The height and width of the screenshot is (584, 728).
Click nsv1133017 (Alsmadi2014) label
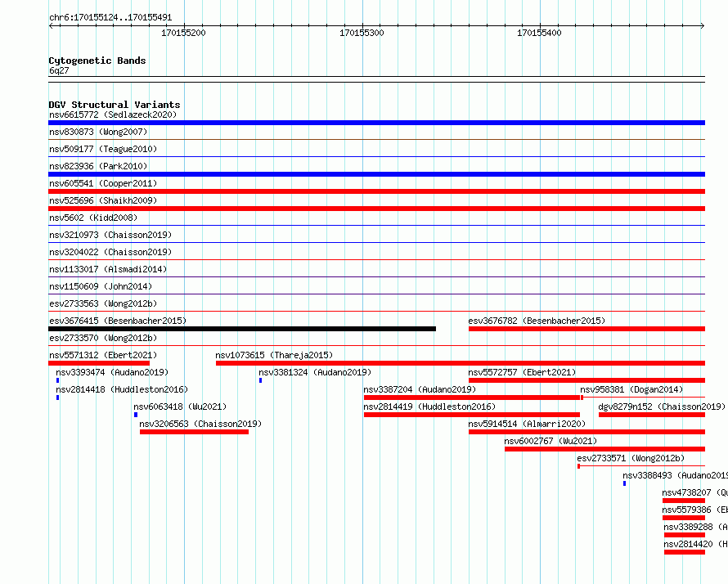pyautogui.click(x=108, y=269)
